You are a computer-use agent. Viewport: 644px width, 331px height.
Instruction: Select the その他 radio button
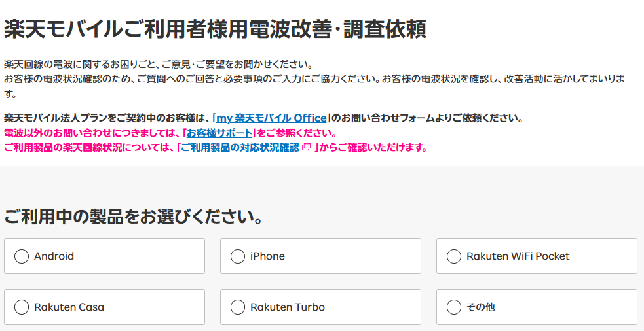pyautogui.click(x=454, y=307)
